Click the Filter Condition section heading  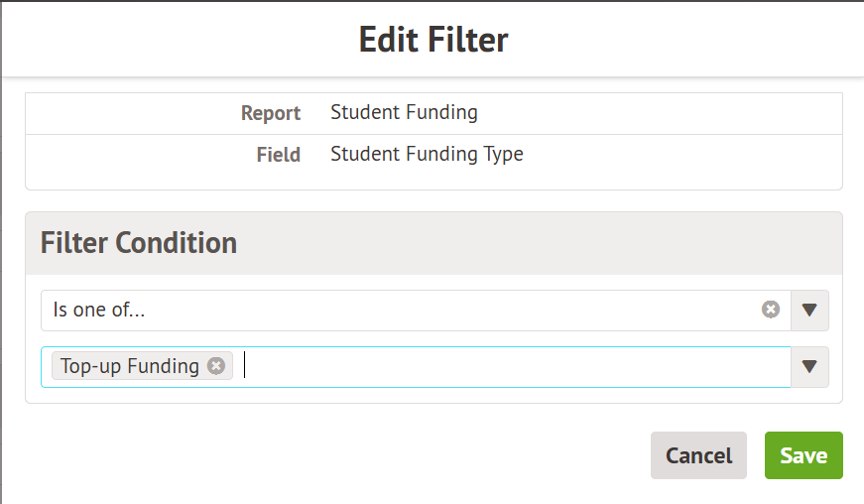coord(139,242)
